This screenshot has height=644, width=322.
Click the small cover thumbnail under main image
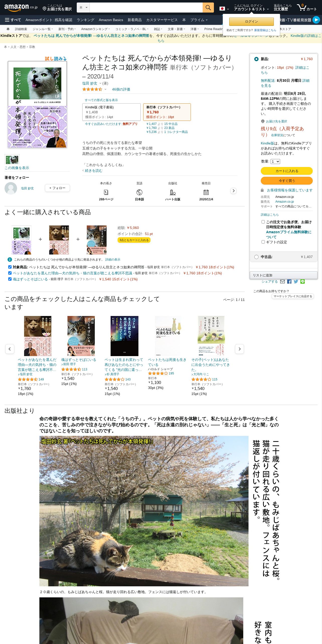12,159
